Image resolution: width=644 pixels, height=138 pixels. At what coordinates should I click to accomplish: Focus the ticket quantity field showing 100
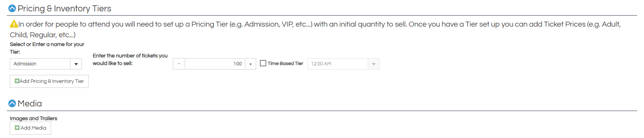coord(215,64)
